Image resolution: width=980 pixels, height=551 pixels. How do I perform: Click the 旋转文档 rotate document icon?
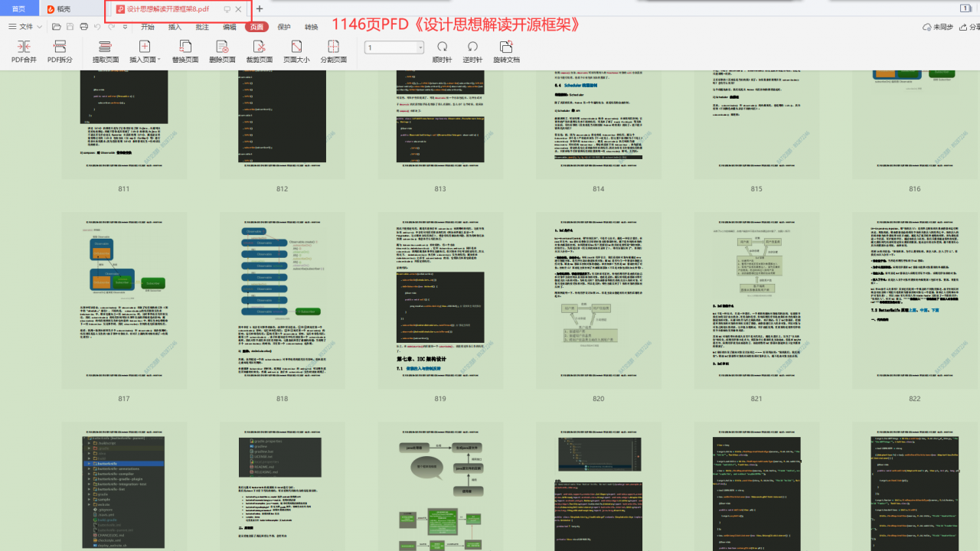tap(506, 47)
